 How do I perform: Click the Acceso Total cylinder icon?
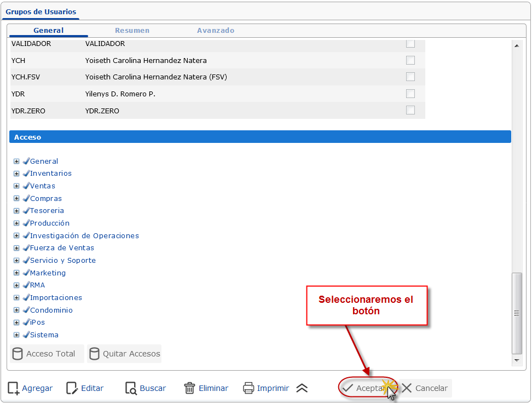click(x=18, y=354)
